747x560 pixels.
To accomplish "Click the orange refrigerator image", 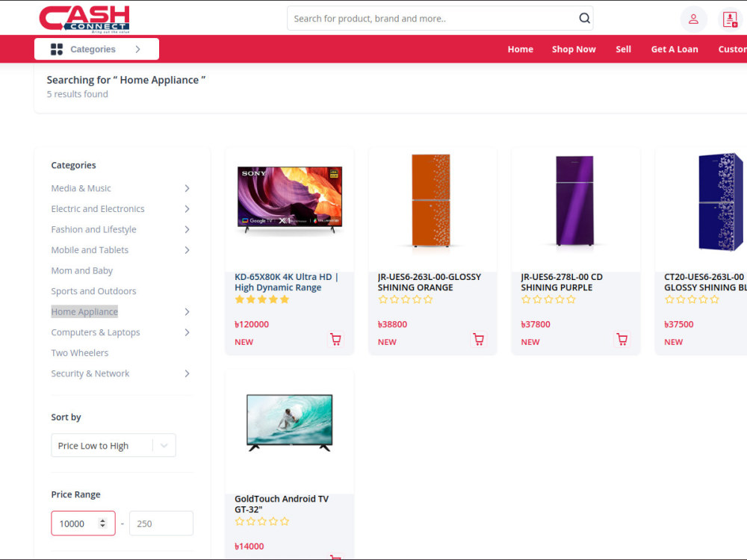I will click(431, 200).
